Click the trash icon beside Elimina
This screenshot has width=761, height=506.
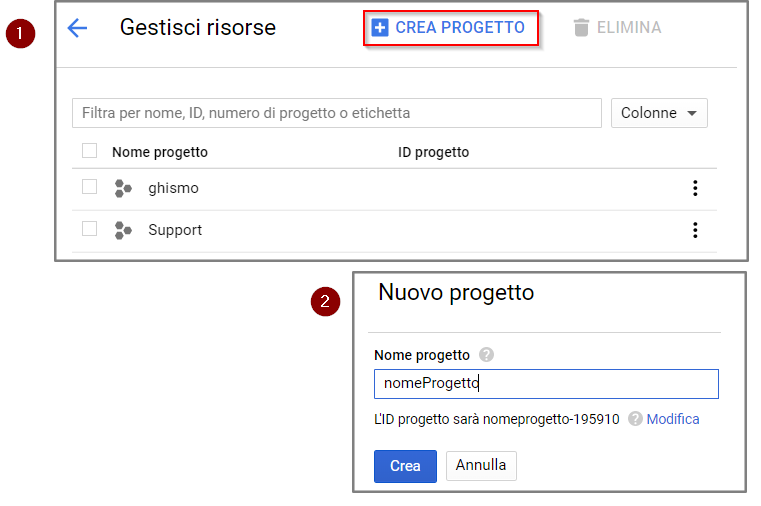click(581, 28)
